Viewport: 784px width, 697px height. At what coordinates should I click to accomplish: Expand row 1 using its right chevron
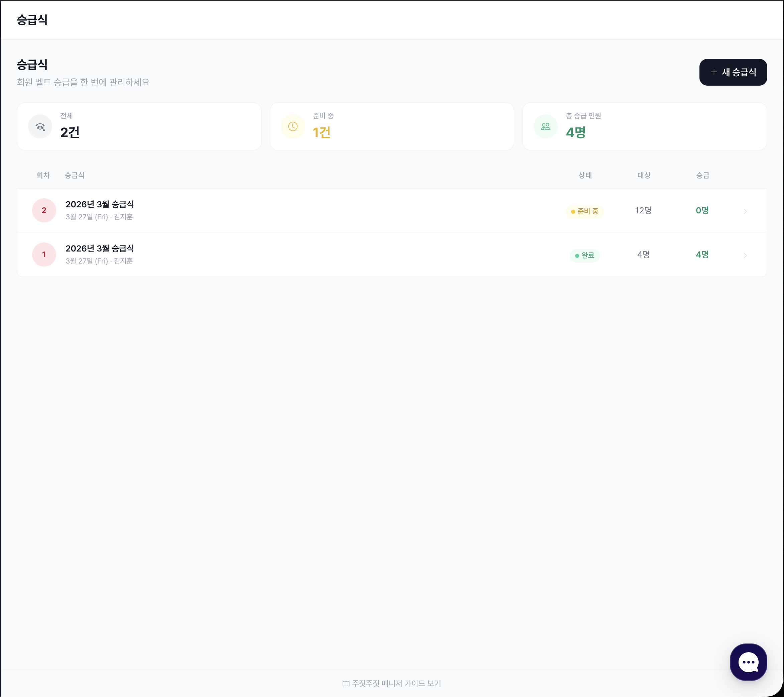(745, 255)
